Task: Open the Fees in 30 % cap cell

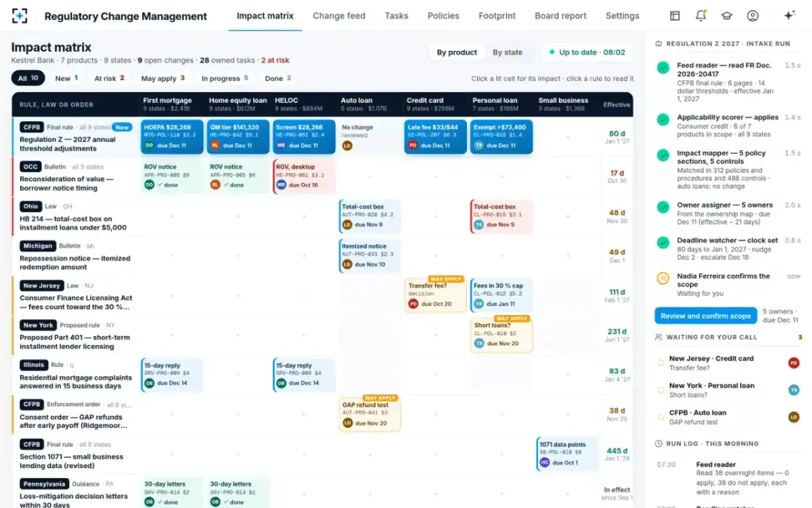Action: point(501,295)
